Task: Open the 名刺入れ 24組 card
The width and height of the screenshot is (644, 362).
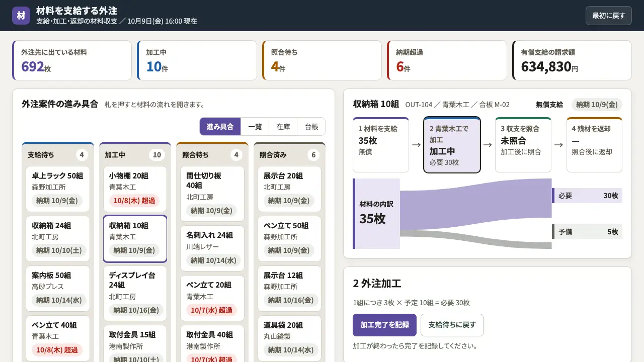Action: tap(212, 248)
